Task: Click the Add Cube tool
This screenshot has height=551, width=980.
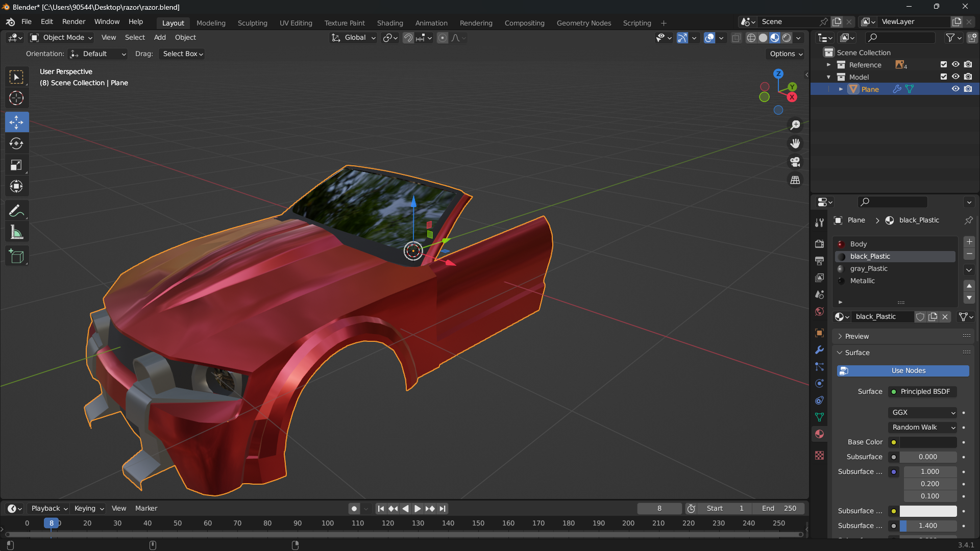Action: click(16, 256)
